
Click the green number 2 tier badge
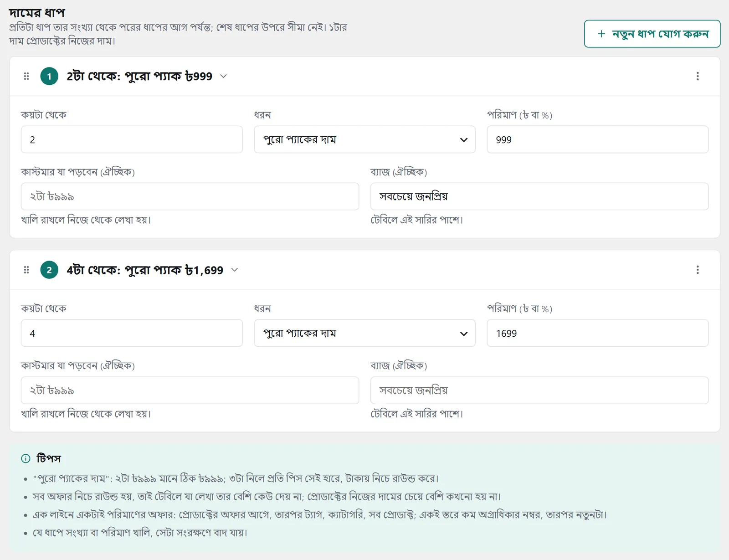pos(49,270)
